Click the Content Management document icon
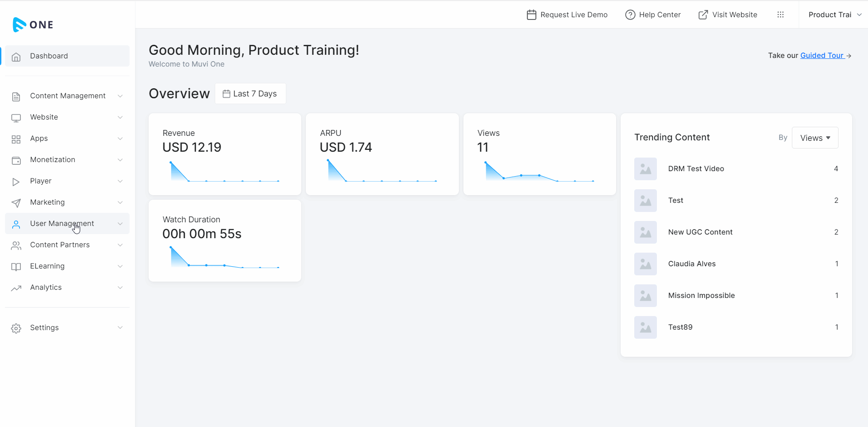 point(16,96)
